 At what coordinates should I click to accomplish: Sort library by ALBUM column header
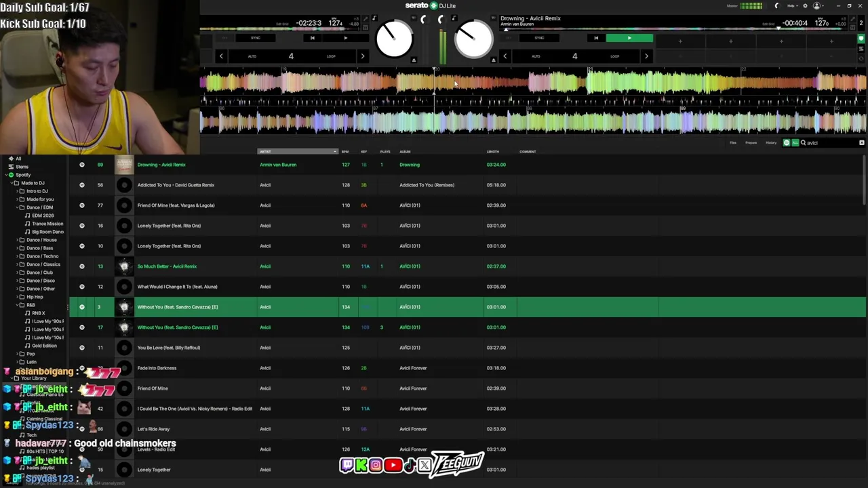[405, 152]
